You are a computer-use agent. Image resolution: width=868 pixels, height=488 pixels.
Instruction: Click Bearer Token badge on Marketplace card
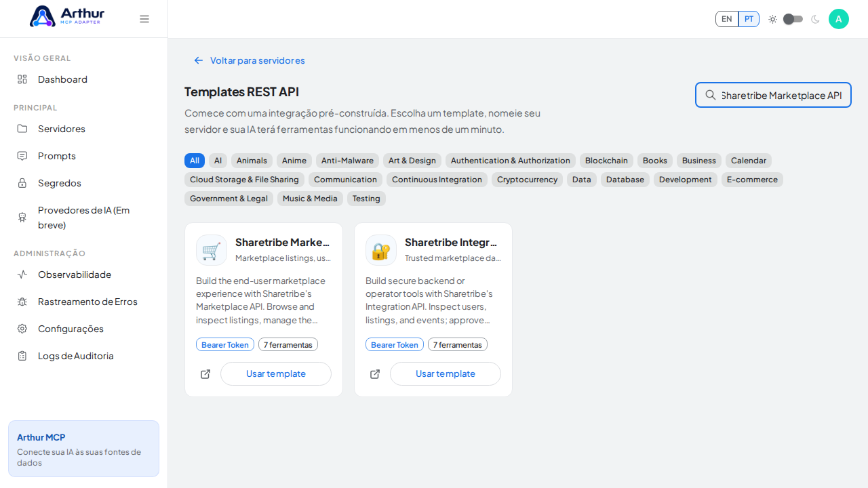point(225,345)
